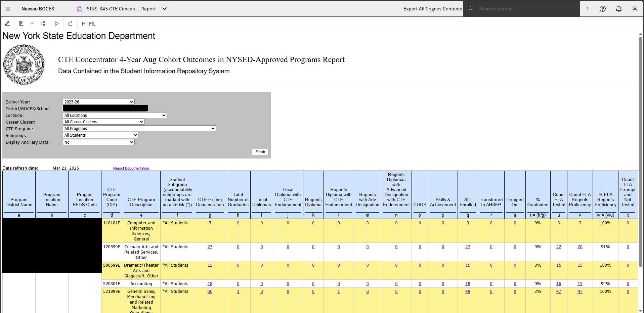Open the Career Cluster dropdown
The width and height of the screenshot is (644, 313).
click(104, 122)
